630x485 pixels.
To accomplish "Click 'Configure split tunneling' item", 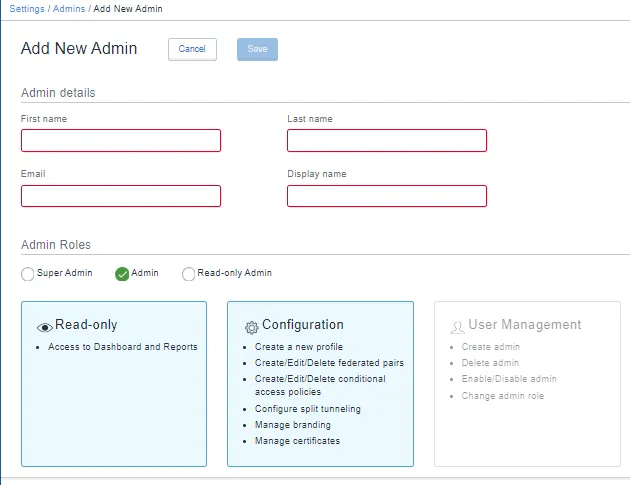I will (307, 409).
